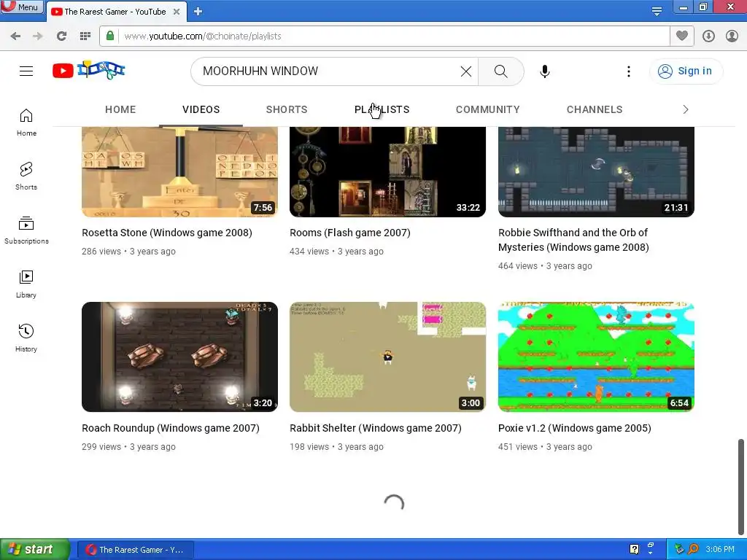Viewport: 747px width, 560px height.
Task: Open the Rooms Flash game thumbnail
Action: (x=388, y=172)
